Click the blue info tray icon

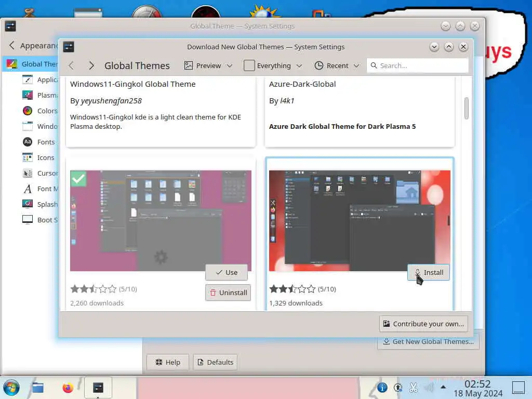click(382, 388)
